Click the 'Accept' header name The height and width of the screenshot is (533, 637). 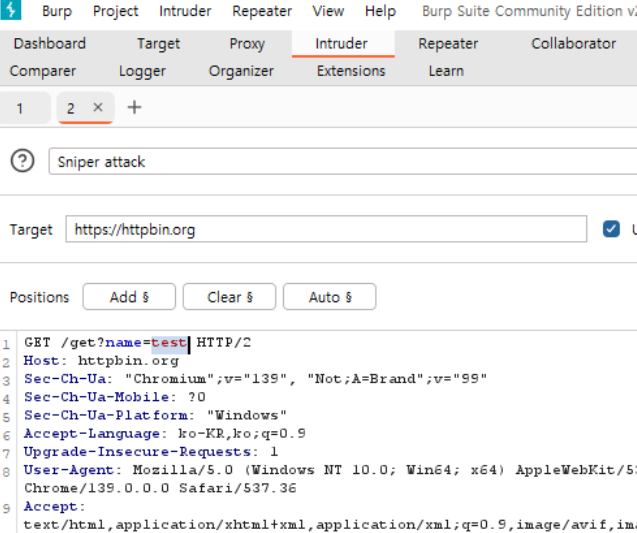(x=50, y=506)
